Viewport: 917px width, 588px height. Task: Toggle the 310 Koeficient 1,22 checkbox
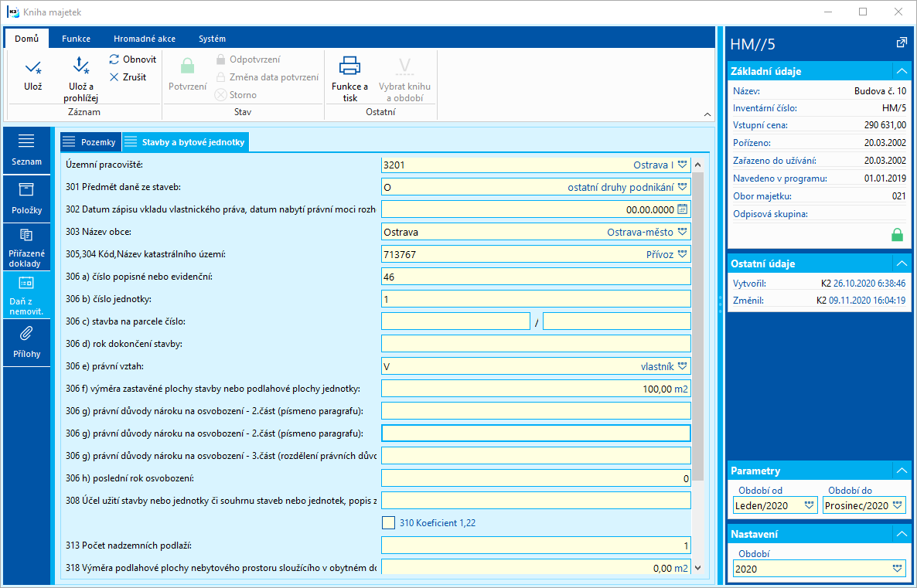[x=388, y=522]
